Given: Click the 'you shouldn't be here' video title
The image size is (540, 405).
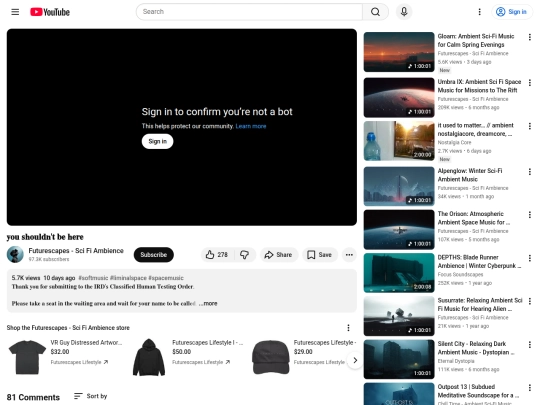Looking at the screenshot, I should [x=45, y=237].
